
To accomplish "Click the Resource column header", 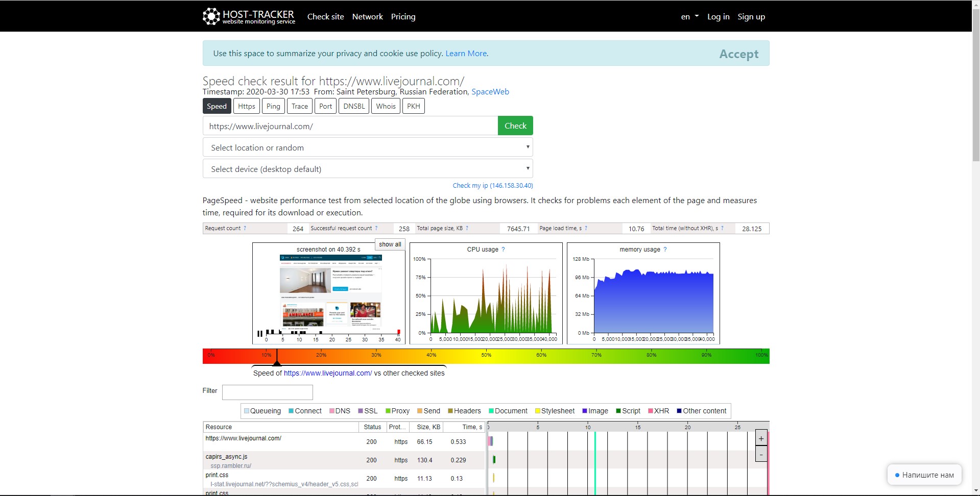I will pyautogui.click(x=281, y=427).
